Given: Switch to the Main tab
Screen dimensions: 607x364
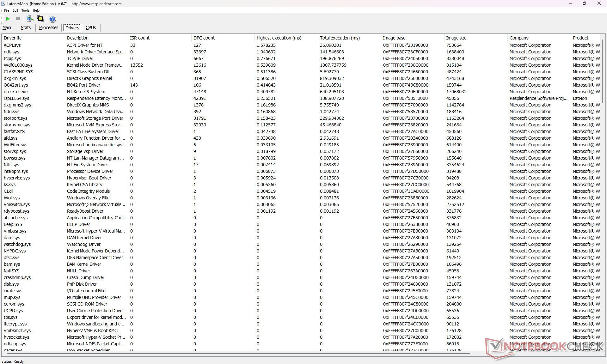Looking at the screenshot, I should pos(7,27).
